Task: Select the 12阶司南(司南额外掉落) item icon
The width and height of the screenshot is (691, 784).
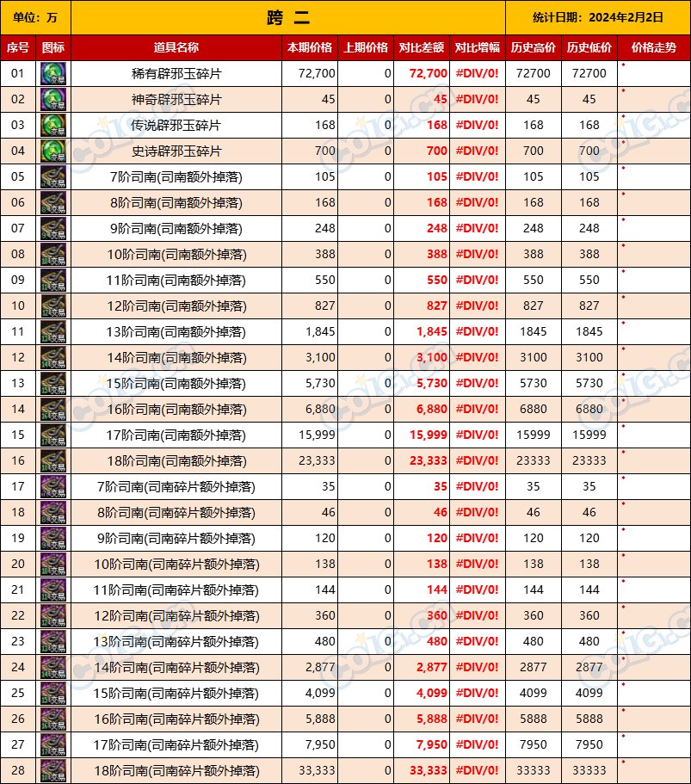Action: (x=53, y=306)
